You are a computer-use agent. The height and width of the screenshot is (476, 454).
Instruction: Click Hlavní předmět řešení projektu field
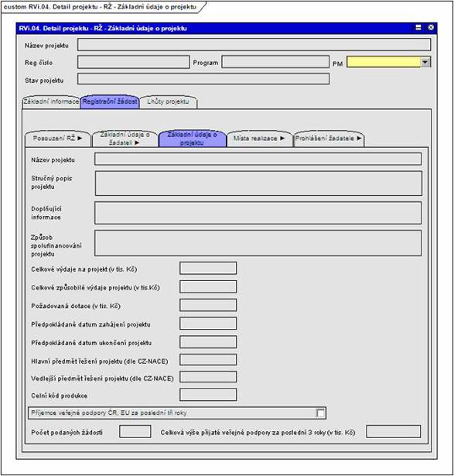click(208, 360)
